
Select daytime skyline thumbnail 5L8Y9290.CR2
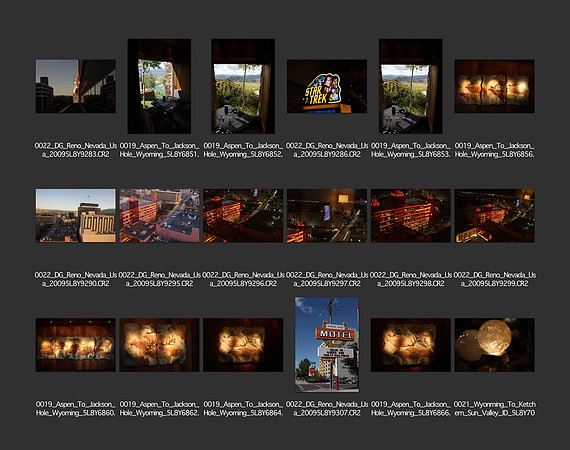pyautogui.click(x=76, y=216)
